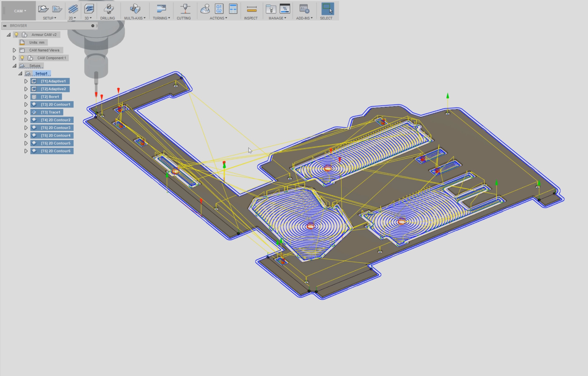Select the [T3] Trace1 operation

point(50,112)
